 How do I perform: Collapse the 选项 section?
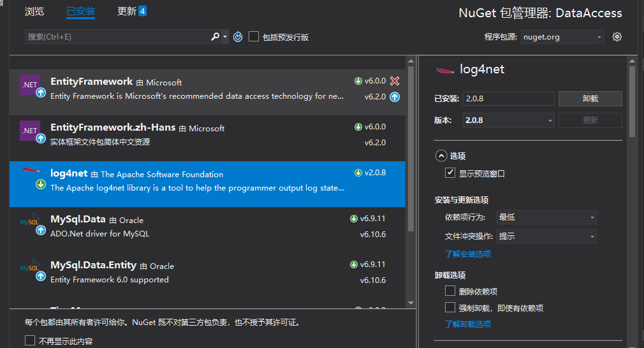coord(441,156)
